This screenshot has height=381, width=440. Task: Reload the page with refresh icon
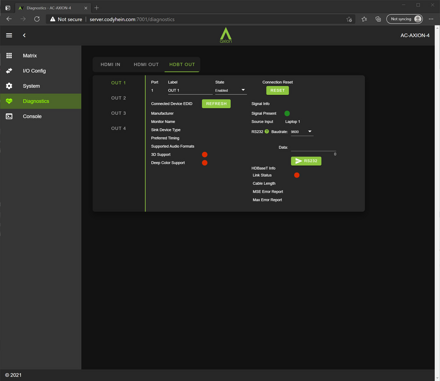[37, 19]
